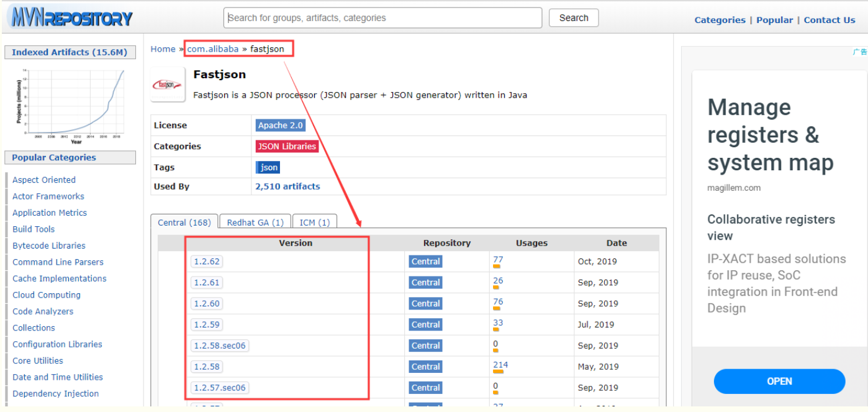Open version 1.2.60

[x=207, y=304]
